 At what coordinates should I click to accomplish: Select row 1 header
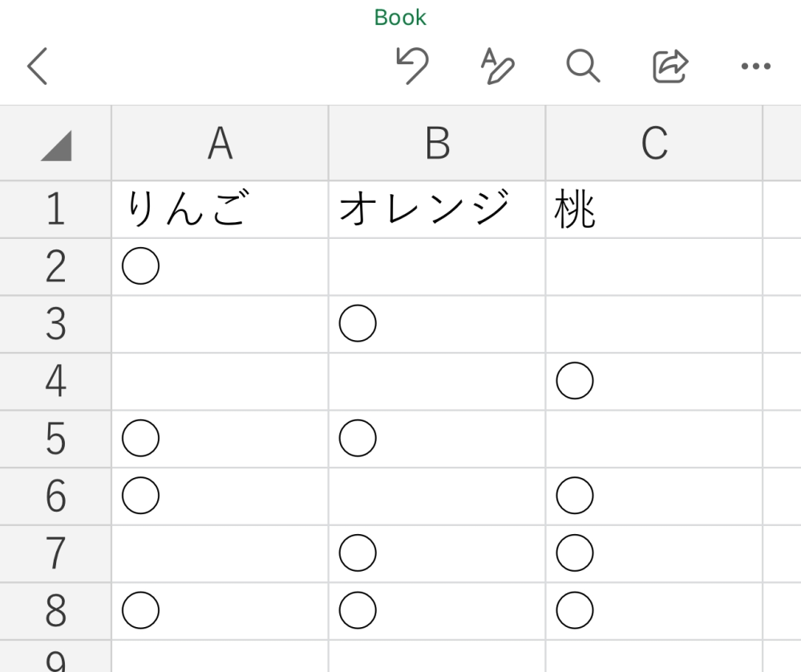coord(55,210)
